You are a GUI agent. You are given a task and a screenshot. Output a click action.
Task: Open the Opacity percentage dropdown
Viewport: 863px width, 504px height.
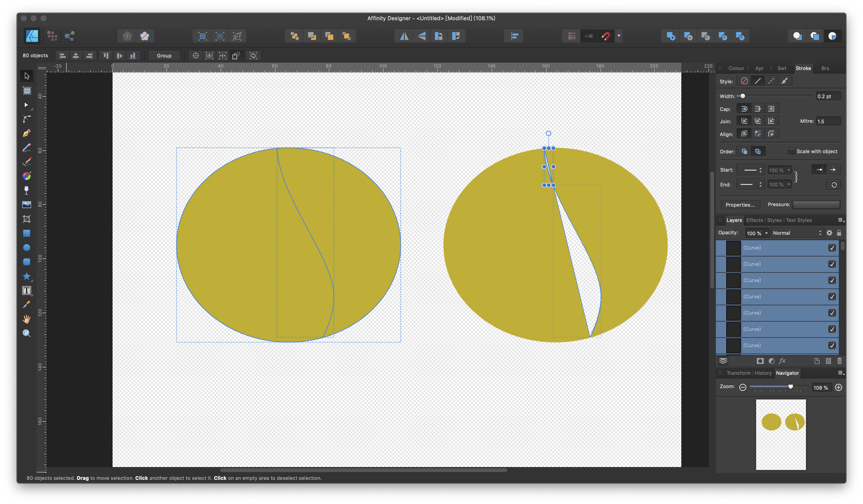(x=766, y=233)
